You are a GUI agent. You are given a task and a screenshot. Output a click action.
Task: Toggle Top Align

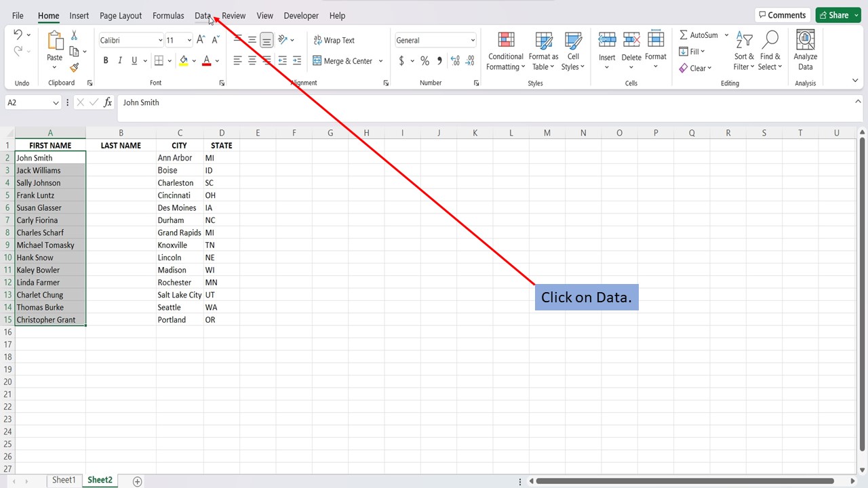(237, 40)
